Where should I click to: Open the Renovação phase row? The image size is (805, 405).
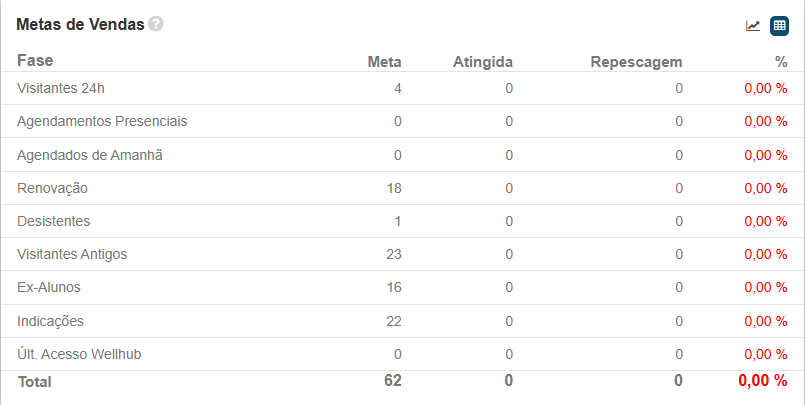click(53, 188)
